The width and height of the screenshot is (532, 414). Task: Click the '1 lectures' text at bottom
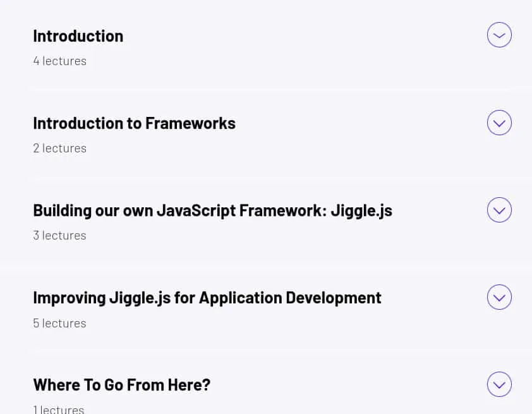point(59,409)
